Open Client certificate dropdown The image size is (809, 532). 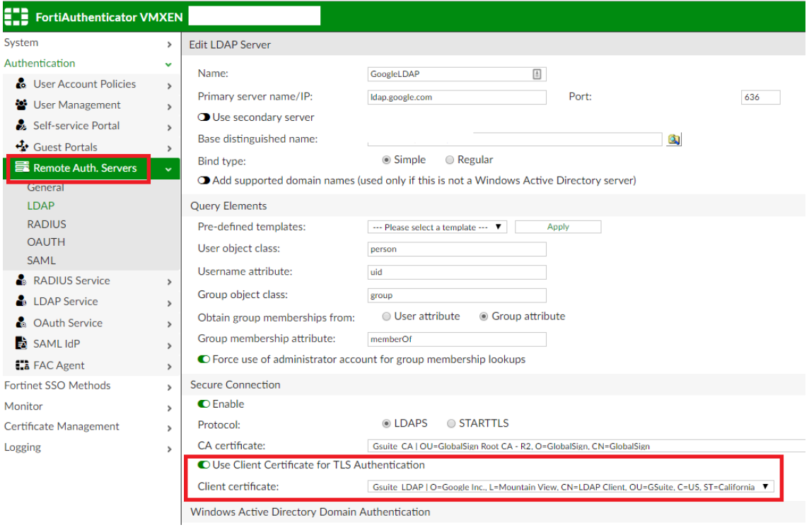[x=571, y=487]
